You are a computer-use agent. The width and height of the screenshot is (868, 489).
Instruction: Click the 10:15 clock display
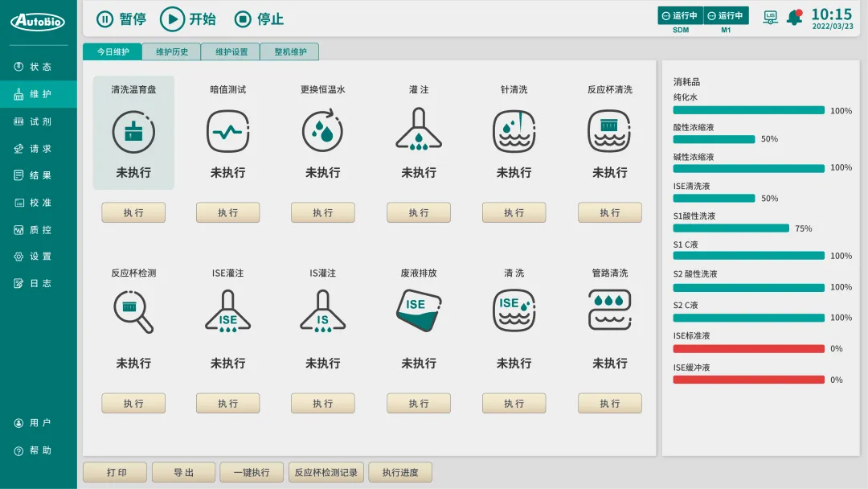[832, 14]
